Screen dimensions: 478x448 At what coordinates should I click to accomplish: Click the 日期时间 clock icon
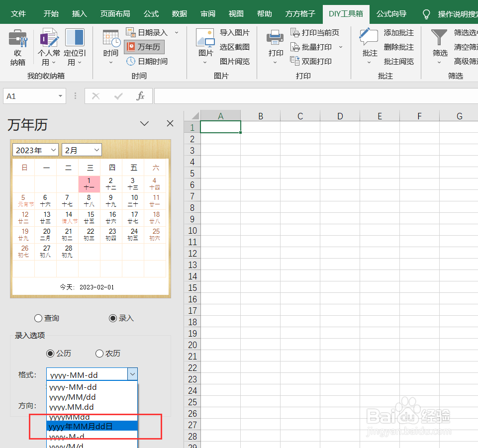[131, 61]
